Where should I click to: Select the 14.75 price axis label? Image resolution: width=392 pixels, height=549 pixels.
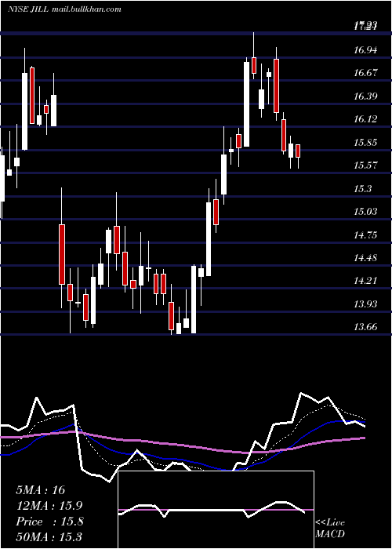point(365,235)
